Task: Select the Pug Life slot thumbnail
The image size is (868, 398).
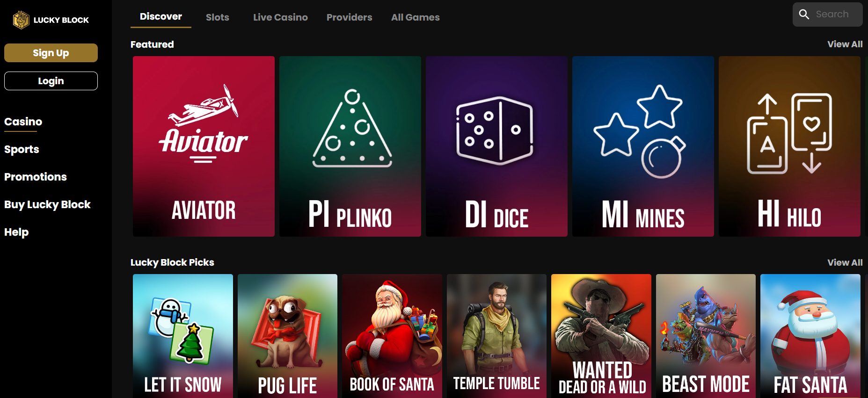Action: tap(287, 336)
